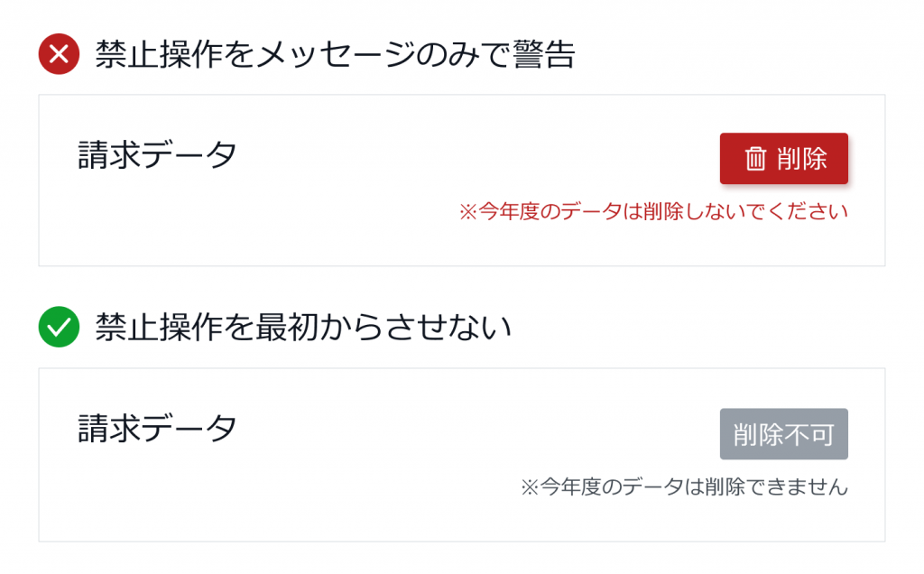Screen dimensions: 924x574
Task: Click 請求データ label in the lower panel
Action: 157,428
